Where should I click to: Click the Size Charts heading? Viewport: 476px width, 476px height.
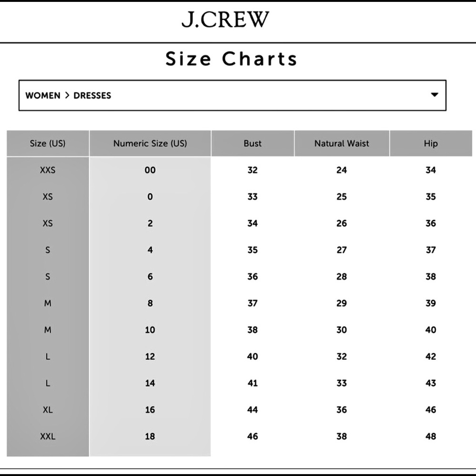click(x=231, y=59)
